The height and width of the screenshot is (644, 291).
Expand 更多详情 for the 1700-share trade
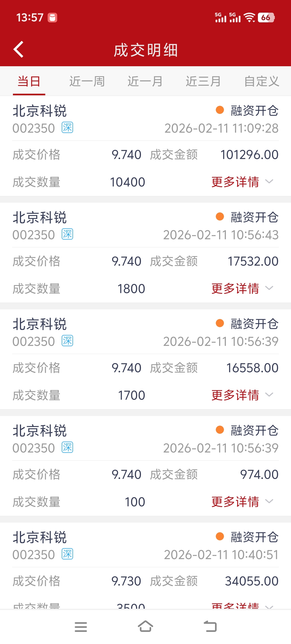pyautogui.click(x=242, y=395)
